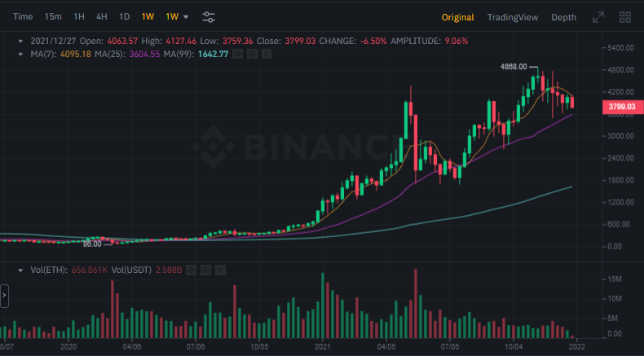Collapse the OHLC data row arrow
This screenshot has height=356, width=644.
tap(22, 40)
